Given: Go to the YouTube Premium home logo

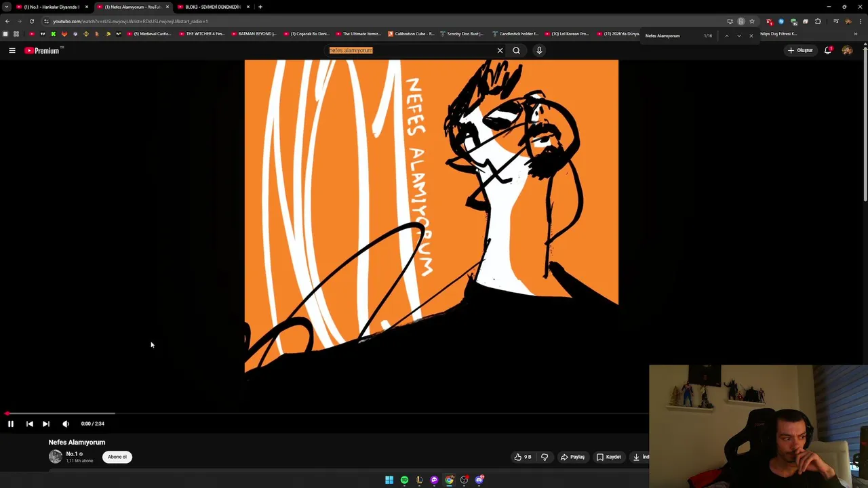Looking at the screenshot, I should 43,50.
